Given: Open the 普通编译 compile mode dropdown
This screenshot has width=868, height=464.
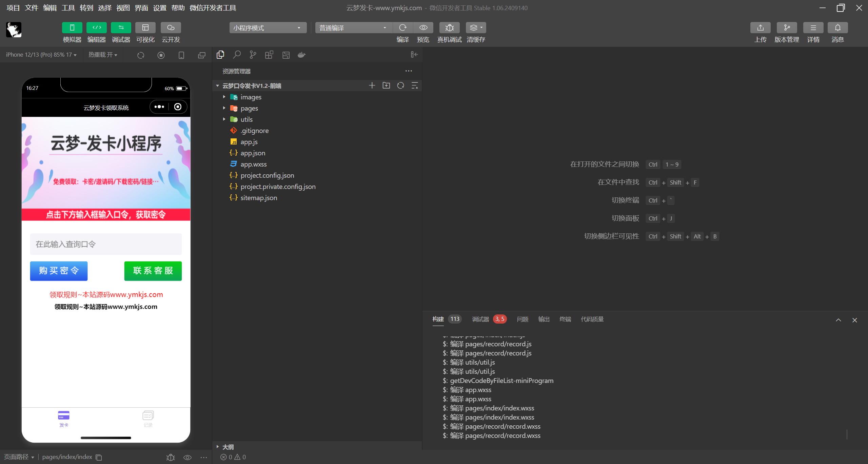Looking at the screenshot, I should pos(354,27).
